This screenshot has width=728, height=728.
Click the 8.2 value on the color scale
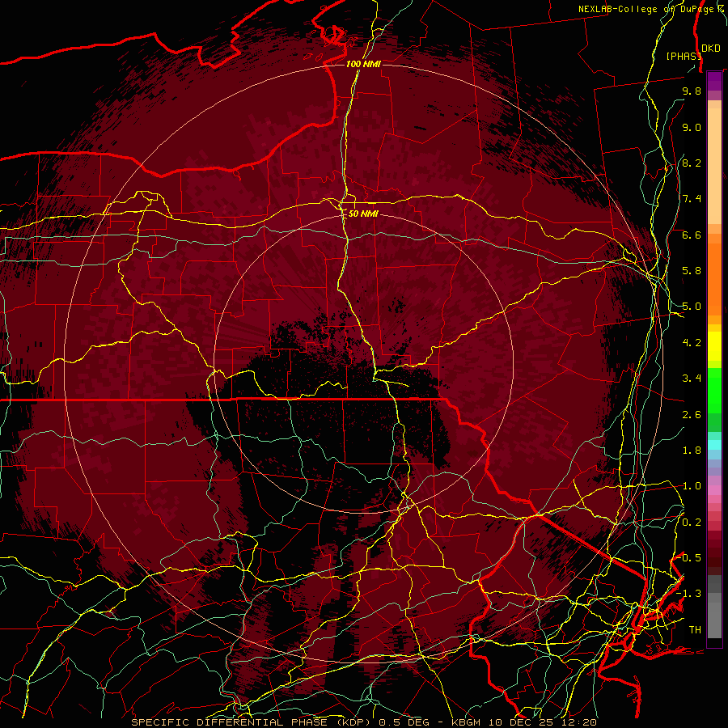pyautogui.click(x=692, y=163)
